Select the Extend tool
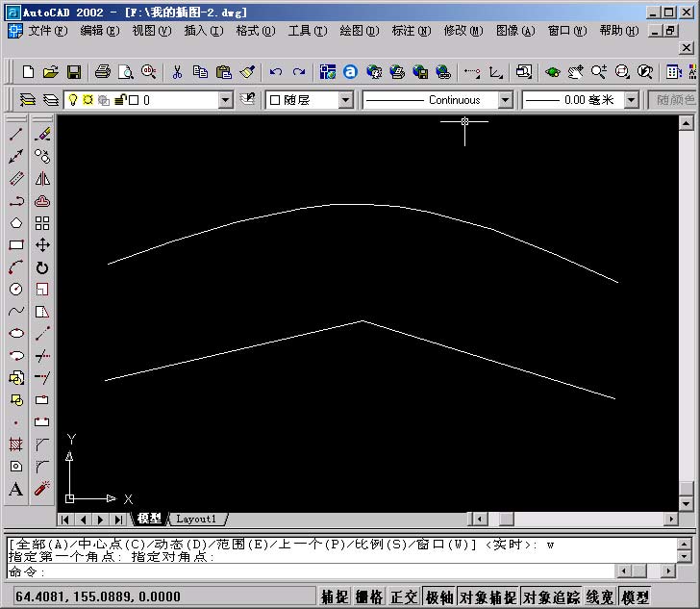 coord(42,378)
